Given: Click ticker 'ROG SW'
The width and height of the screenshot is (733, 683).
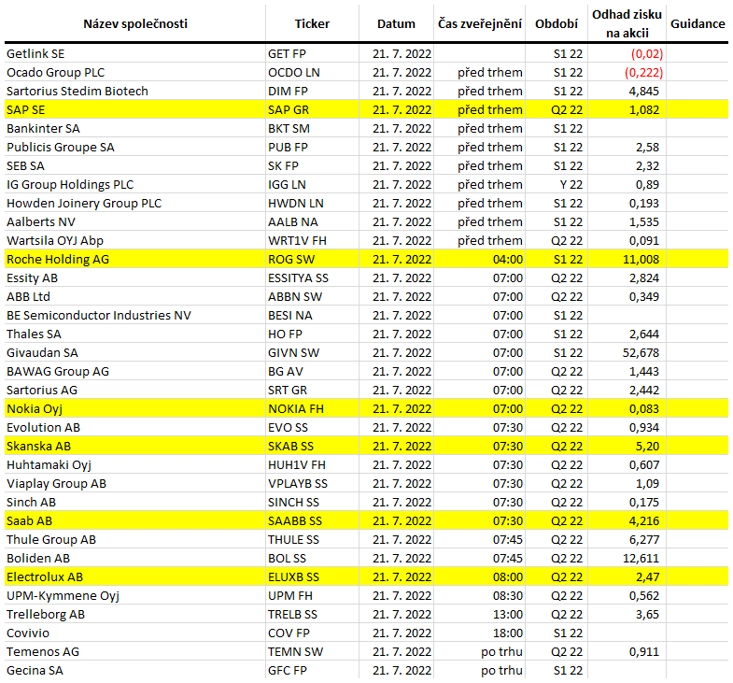Looking at the screenshot, I should 291,259.
